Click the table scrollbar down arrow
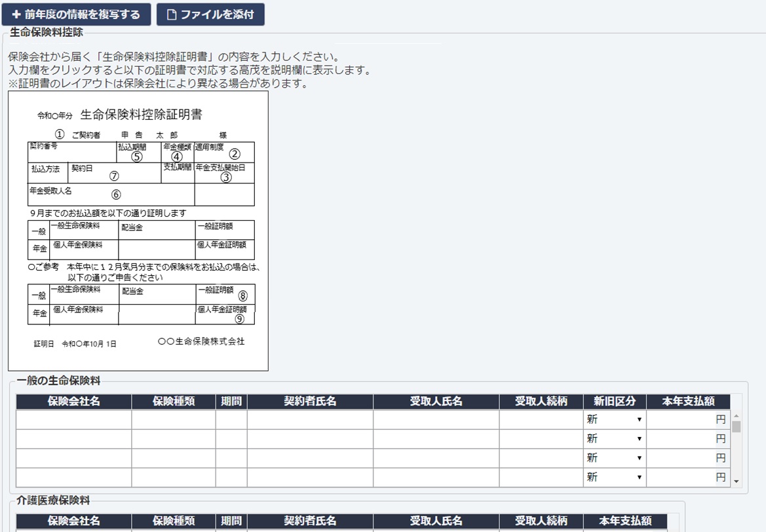766x532 pixels. click(737, 482)
